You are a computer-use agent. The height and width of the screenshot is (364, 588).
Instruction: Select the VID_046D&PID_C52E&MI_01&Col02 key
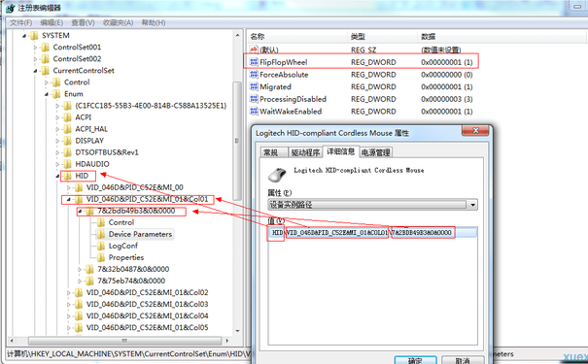click(x=147, y=292)
